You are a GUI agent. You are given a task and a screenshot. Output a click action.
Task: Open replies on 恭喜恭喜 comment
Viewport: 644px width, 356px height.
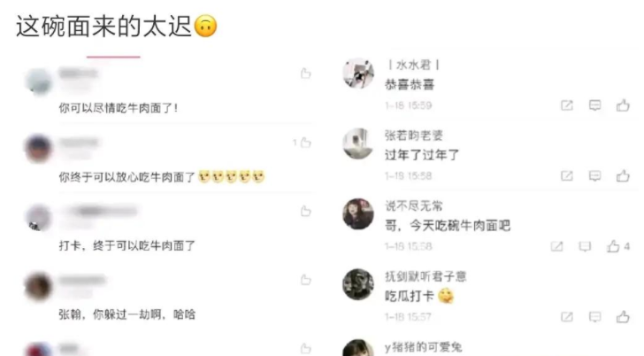pos(594,105)
